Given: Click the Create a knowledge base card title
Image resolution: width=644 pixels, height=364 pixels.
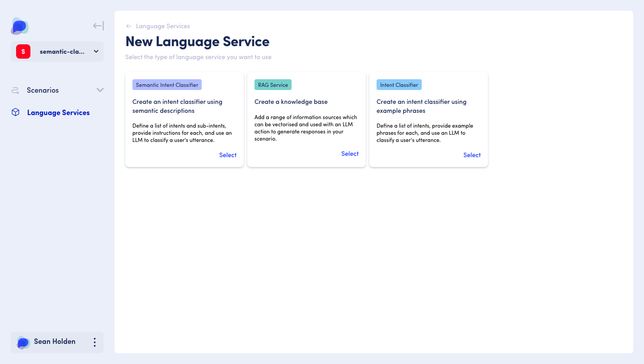Looking at the screenshot, I should click(291, 102).
